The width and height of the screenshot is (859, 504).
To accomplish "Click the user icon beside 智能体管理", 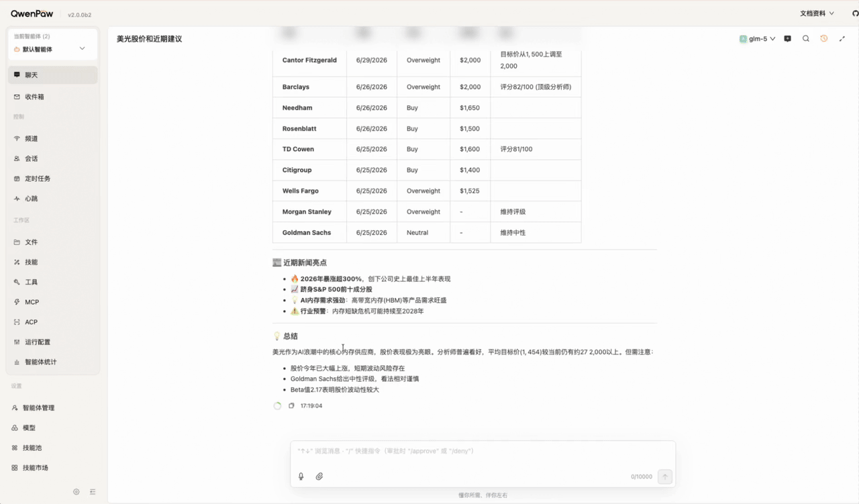I will tap(15, 408).
